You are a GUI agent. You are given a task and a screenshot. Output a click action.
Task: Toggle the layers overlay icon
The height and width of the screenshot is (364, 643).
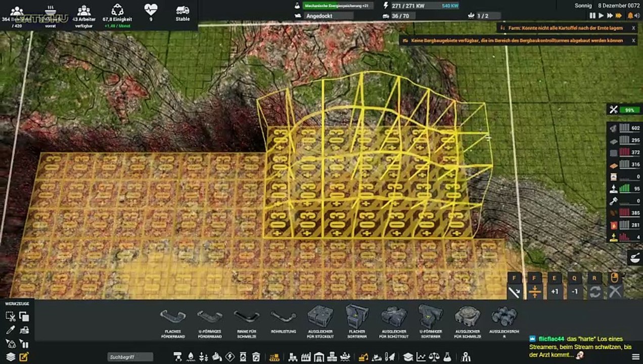10,357
